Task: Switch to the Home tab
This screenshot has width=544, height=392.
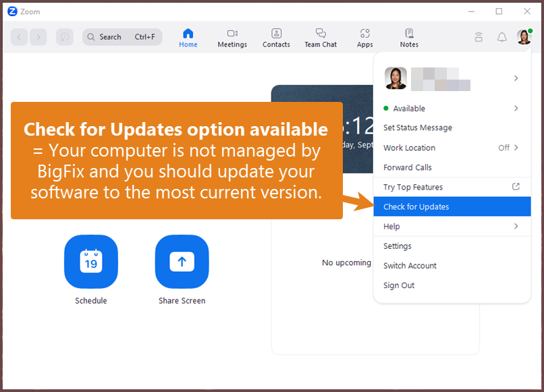Action: 188,37
